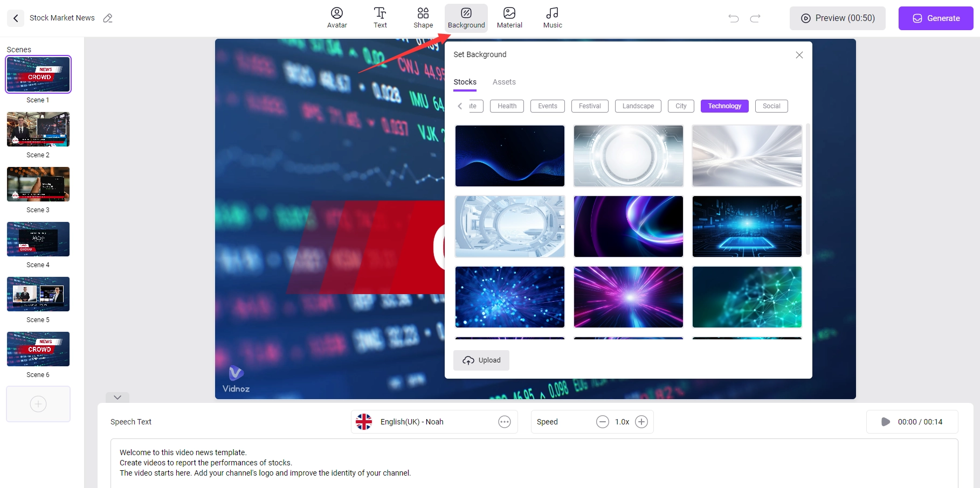Click the Upload background button
The image size is (980, 488).
pyautogui.click(x=481, y=360)
